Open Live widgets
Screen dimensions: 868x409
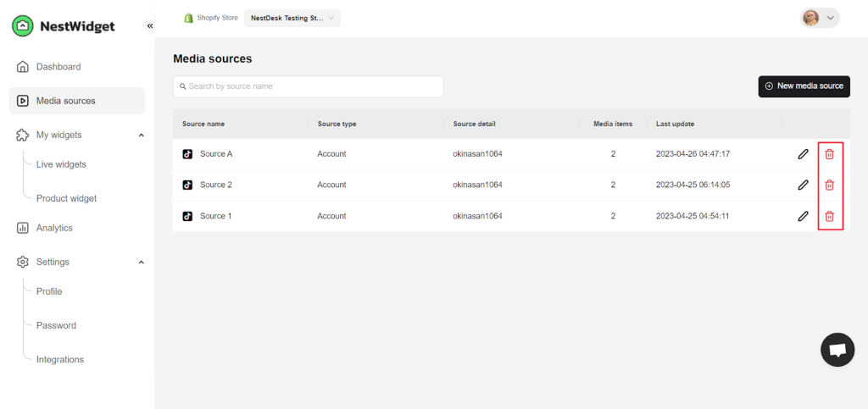[61, 164]
